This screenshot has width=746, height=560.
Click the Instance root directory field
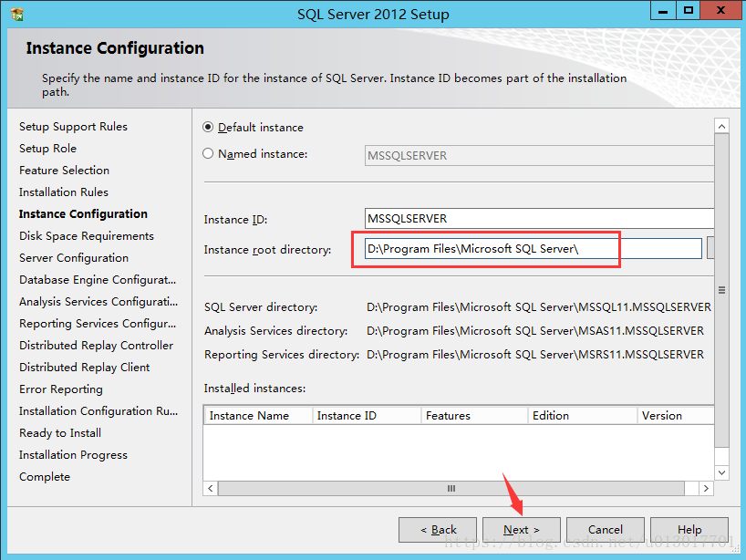(533, 249)
